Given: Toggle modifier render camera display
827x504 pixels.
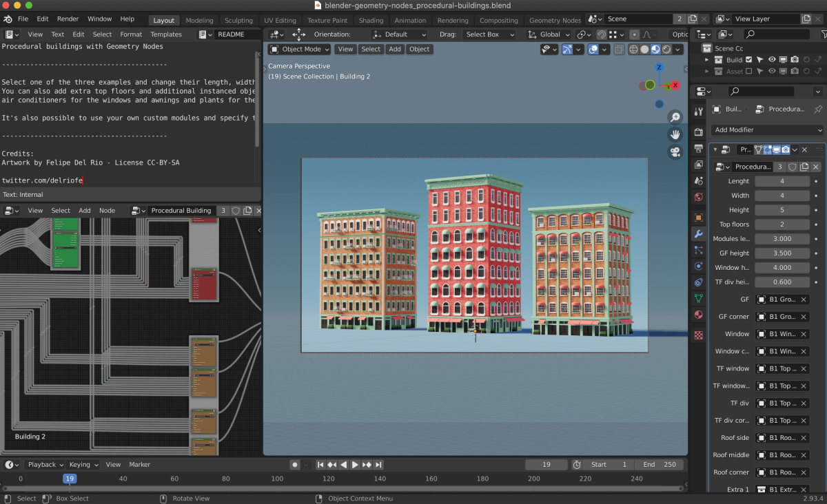Looking at the screenshot, I should click(785, 149).
